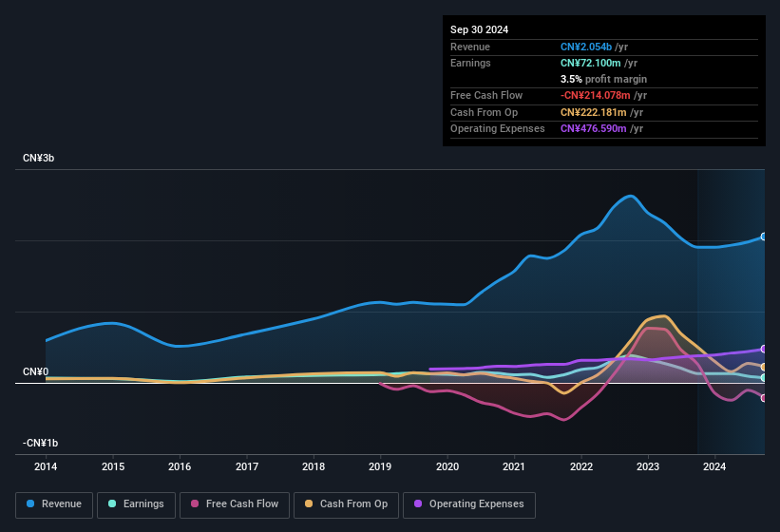
Task: Click the CN¥2.054b revenue value
Action: (586, 47)
